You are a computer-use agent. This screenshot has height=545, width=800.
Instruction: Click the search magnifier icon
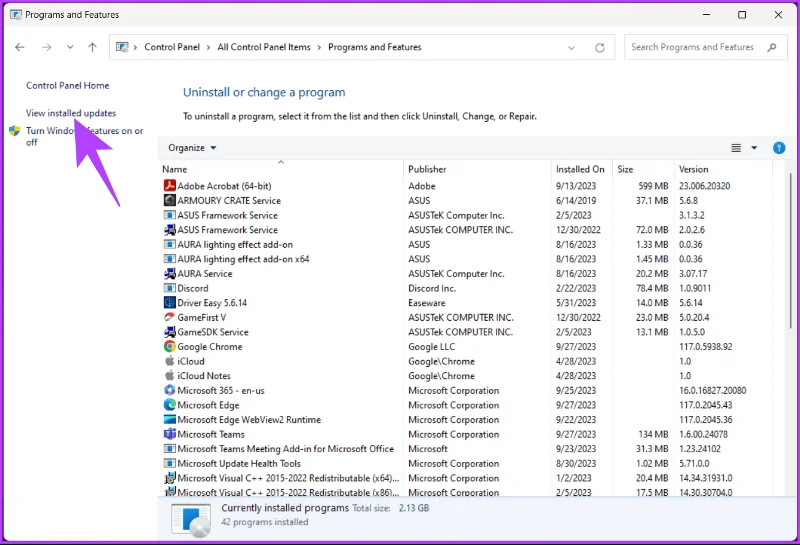(x=771, y=47)
